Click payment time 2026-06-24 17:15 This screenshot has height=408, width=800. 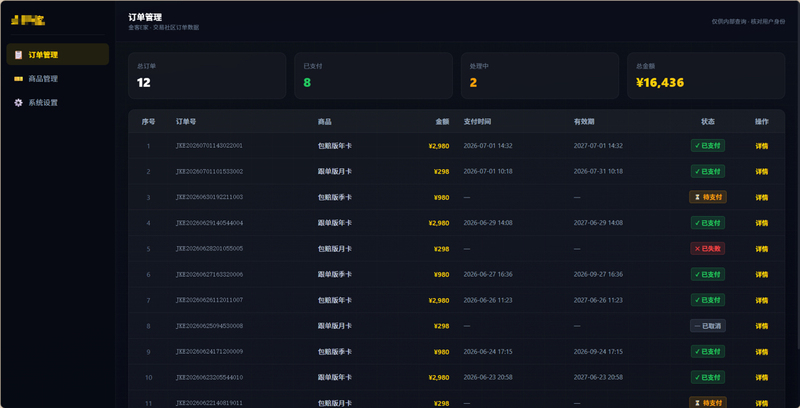click(488, 352)
